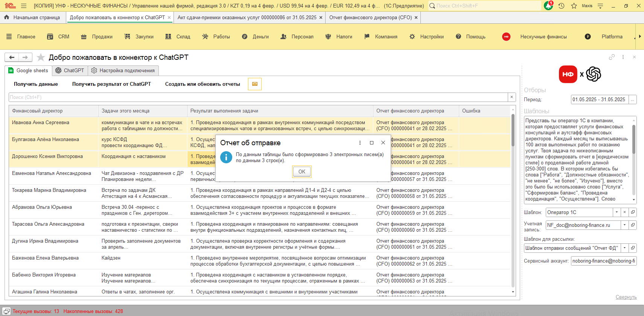Open main menu hamburger icon
Viewport: 644px width, 316px height.
[x=24, y=6]
